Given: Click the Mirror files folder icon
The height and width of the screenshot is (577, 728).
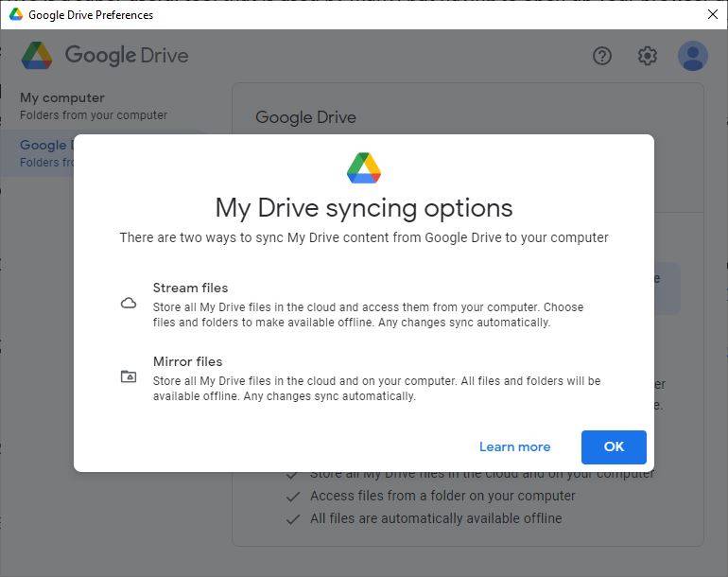Looking at the screenshot, I should [129, 376].
